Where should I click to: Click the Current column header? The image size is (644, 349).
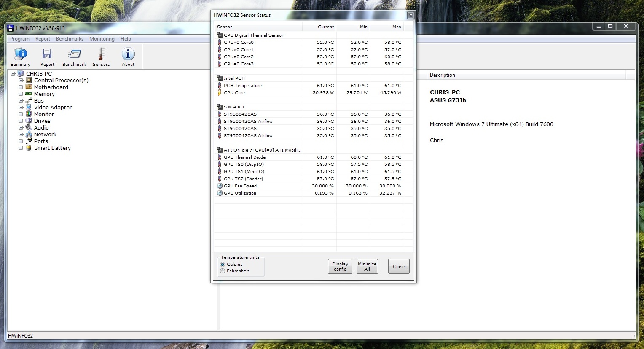[x=319, y=27]
